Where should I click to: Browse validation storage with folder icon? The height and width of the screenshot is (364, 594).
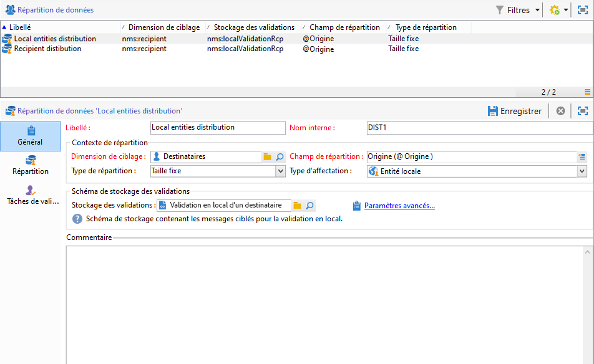[x=298, y=206]
